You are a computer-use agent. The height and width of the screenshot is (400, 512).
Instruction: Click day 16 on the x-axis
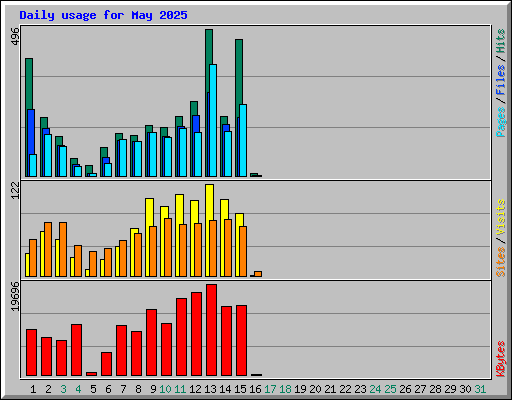coord(255,389)
